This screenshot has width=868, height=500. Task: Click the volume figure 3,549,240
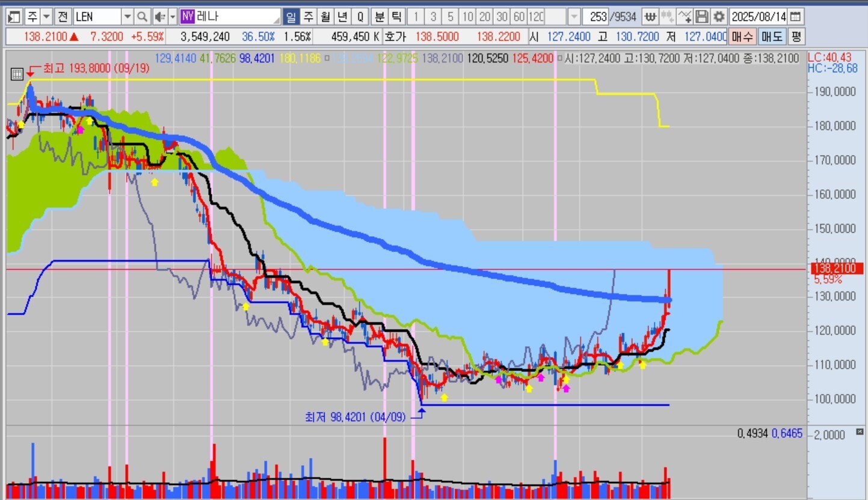pos(205,37)
